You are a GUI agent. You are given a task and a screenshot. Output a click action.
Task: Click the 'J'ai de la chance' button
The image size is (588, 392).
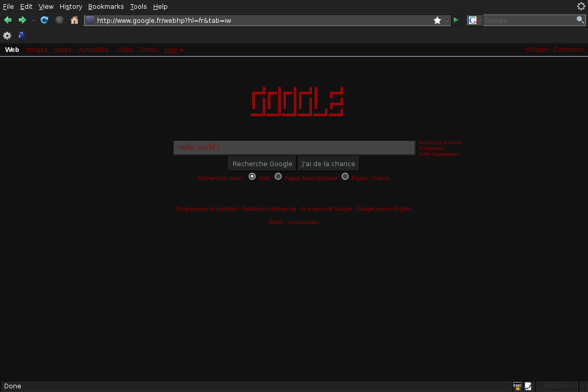tap(328, 164)
